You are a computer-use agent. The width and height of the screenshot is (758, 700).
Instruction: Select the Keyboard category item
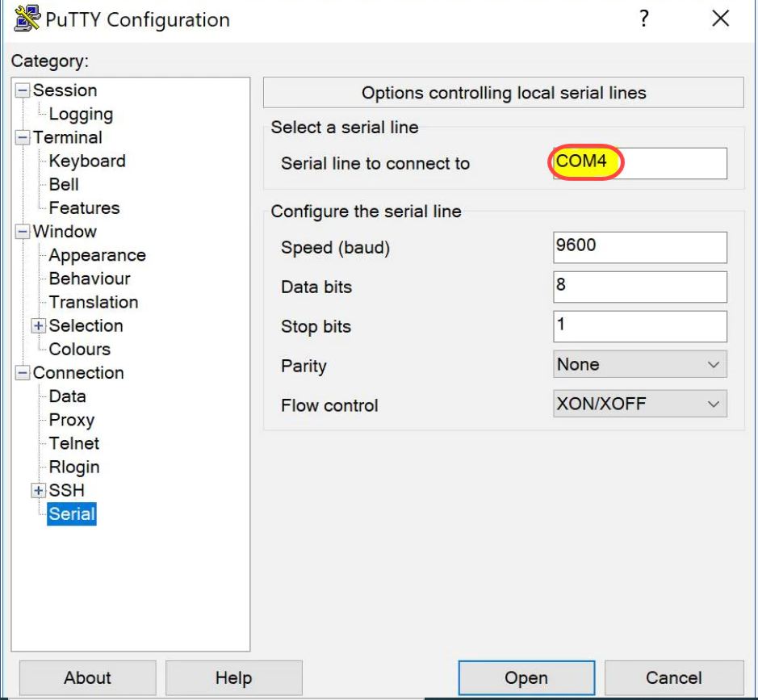86,161
